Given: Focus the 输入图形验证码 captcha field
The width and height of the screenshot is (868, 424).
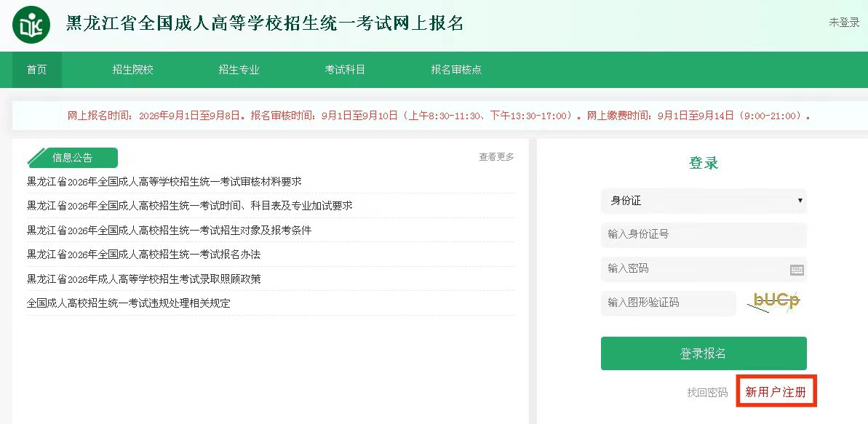Looking at the screenshot, I should [x=669, y=303].
